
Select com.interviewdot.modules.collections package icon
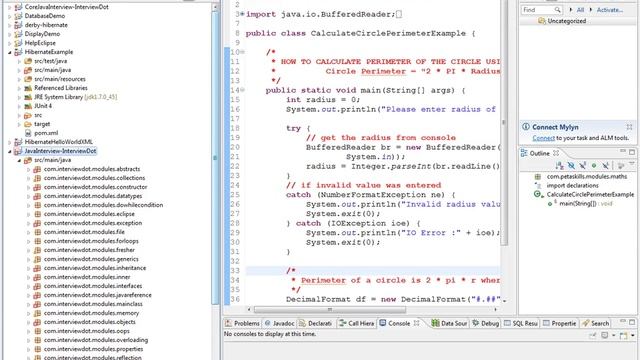pos(37,178)
